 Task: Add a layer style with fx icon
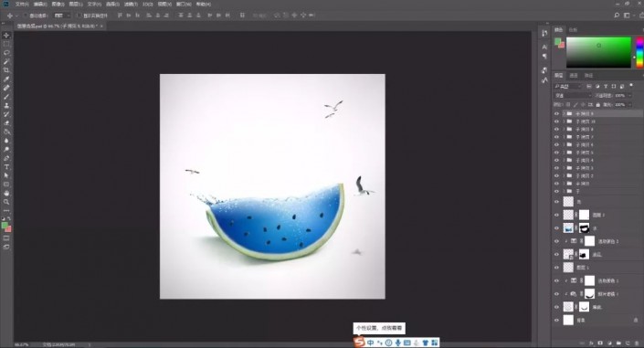tap(591, 343)
